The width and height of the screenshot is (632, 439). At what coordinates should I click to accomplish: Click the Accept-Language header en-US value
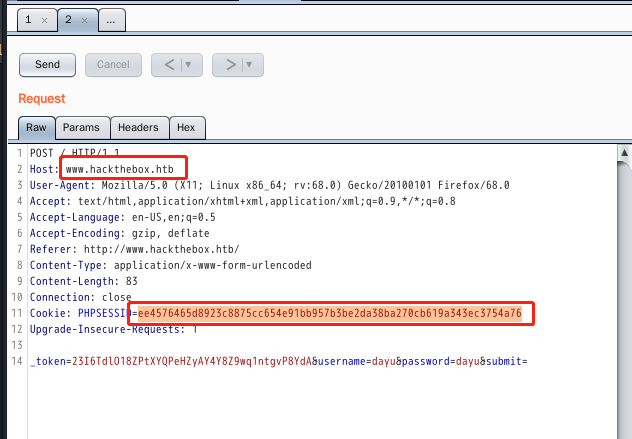pyautogui.click(x=174, y=217)
